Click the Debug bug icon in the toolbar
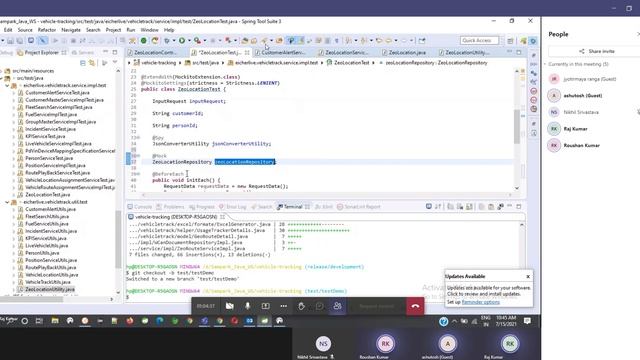This screenshot has width=640, height=360. (x=167, y=40)
